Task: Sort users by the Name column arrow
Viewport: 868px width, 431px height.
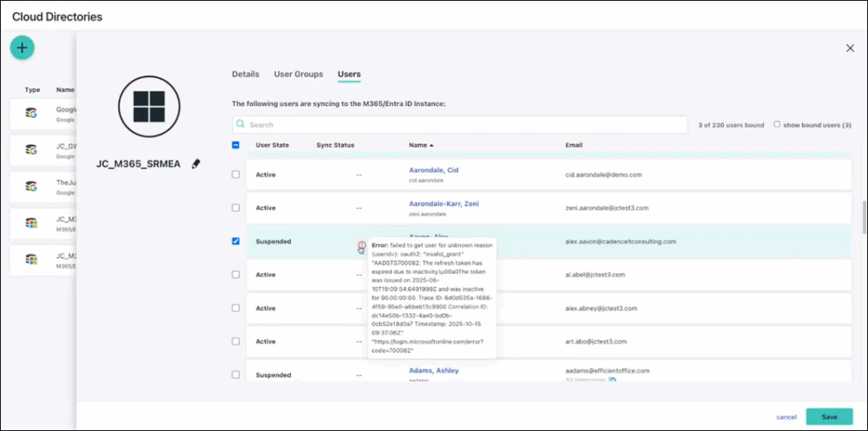Action: tap(431, 145)
